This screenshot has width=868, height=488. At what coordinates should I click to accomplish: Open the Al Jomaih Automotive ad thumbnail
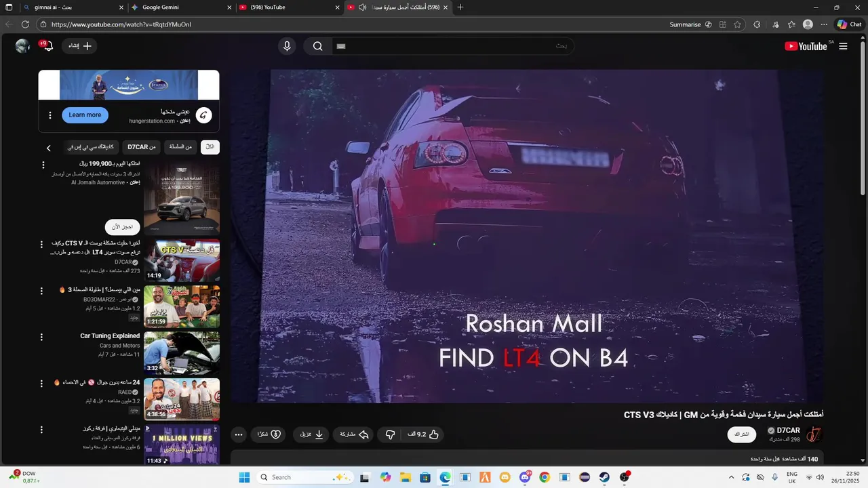pos(182,197)
